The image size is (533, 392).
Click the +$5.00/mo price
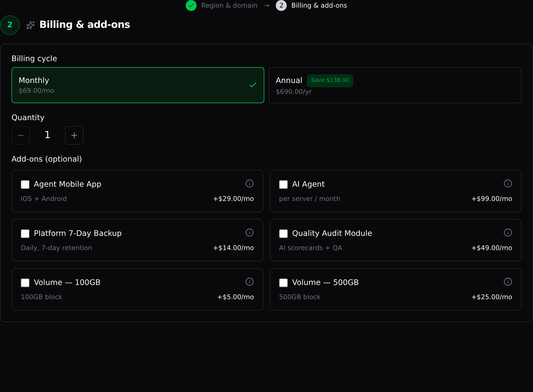235,297
